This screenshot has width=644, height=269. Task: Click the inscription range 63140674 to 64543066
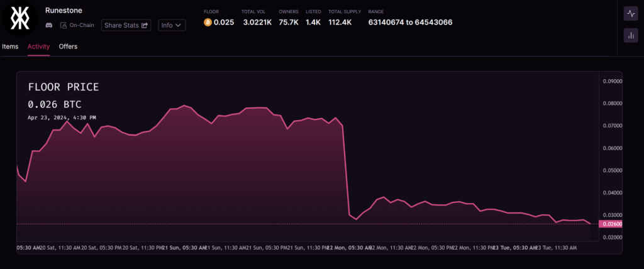410,23
